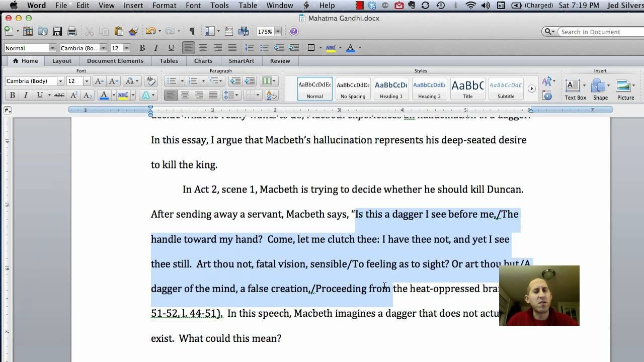The image size is (644, 362).
Task: Apply the Heading 1 style
Action: click(391, 88)
